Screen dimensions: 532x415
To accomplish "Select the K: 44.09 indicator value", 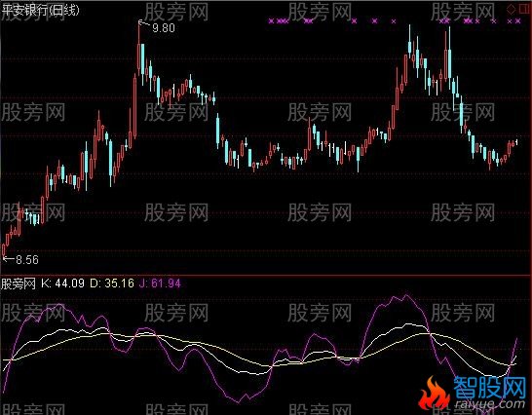I will click(62, 283).
